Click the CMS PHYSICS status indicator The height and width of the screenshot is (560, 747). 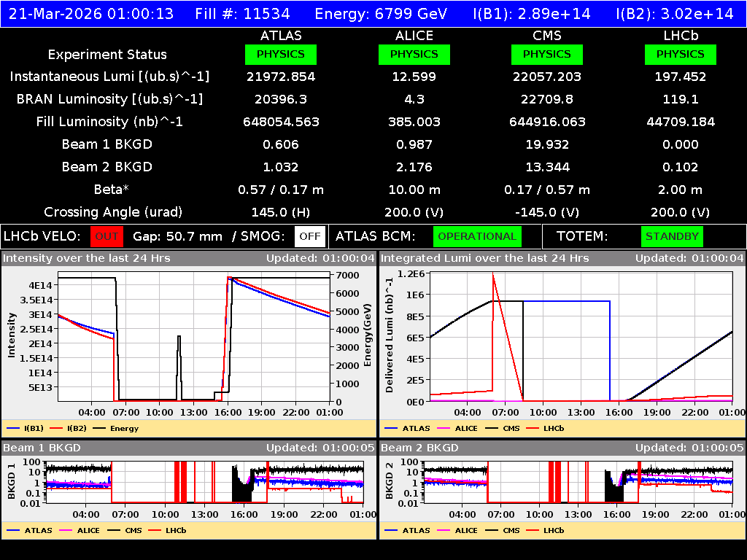(x=547, y=54)
